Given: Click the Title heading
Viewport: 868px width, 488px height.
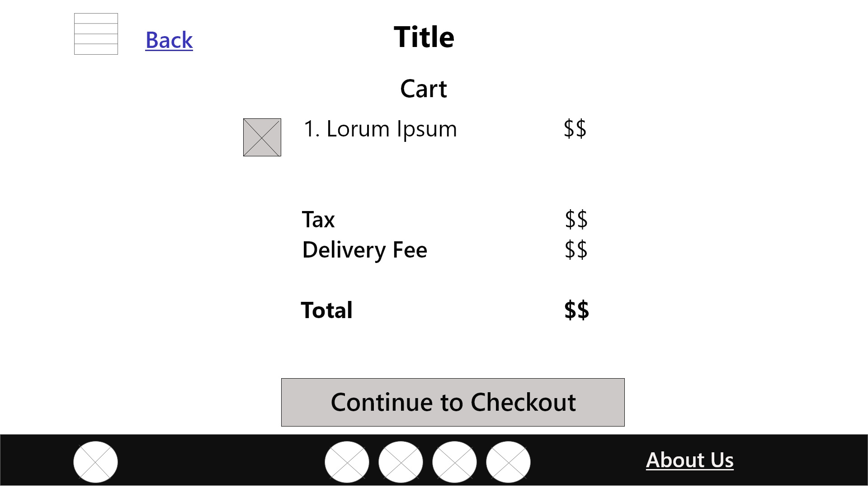Looking at the screenshot, I should click(424, 37).
